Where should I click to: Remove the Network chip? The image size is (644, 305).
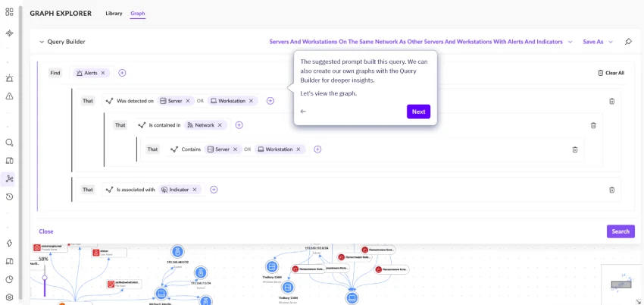pyautogui.click(x=220, y=125)
